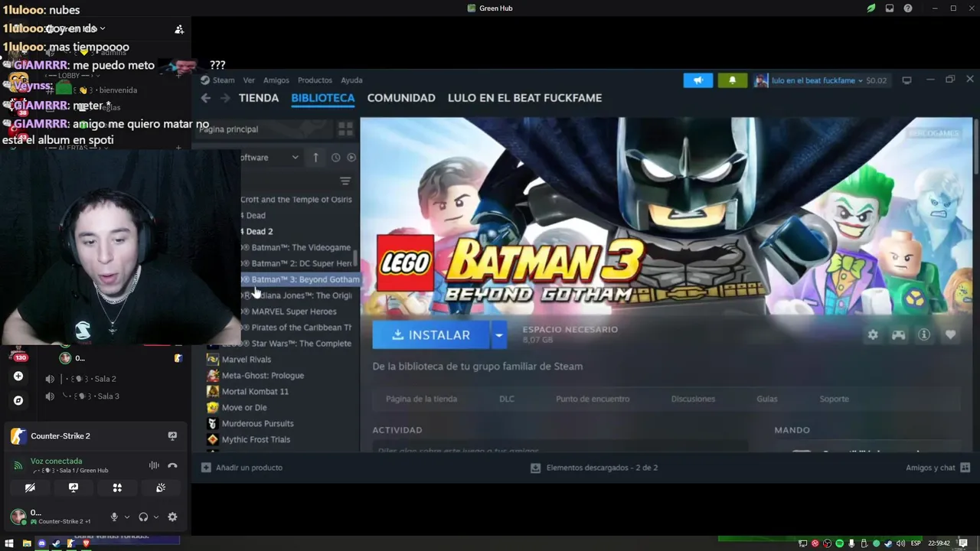Click the INSTALAR button
Image resolution: width=980 pixels, height=551 pixels.
(x=431, y=335)
